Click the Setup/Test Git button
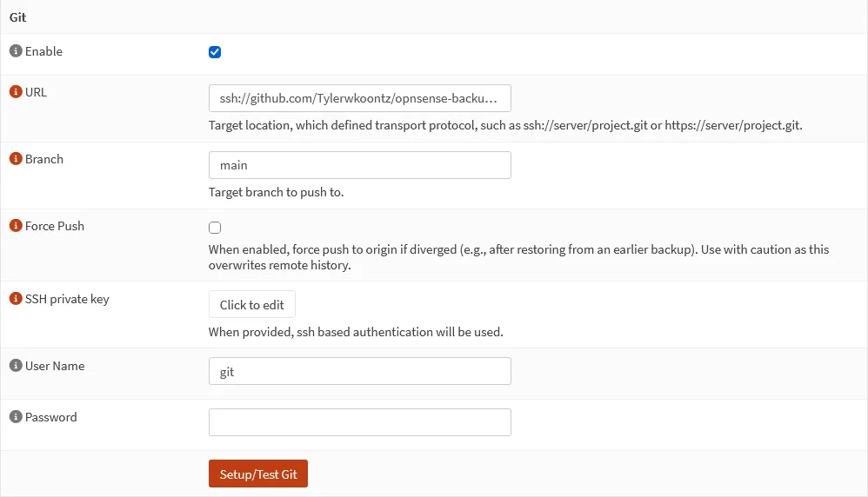 [258, 474]
